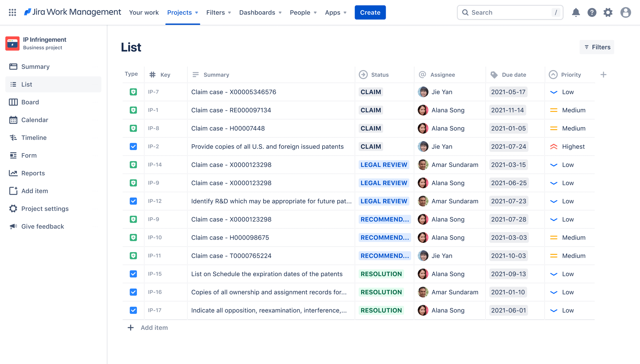
Task: Click the Create button
Action: 370,12
